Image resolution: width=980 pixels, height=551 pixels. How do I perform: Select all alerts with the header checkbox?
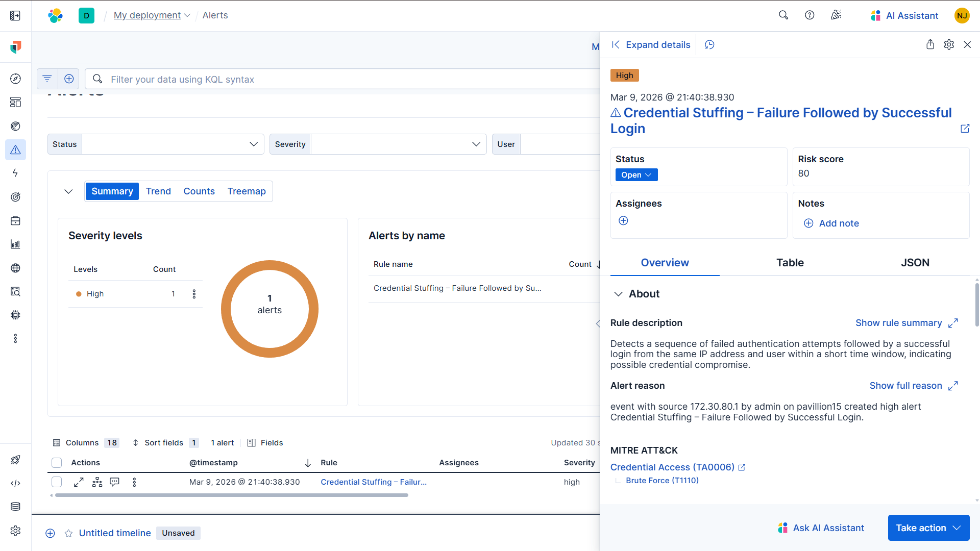pyautogui.click(x=57, y=463)
